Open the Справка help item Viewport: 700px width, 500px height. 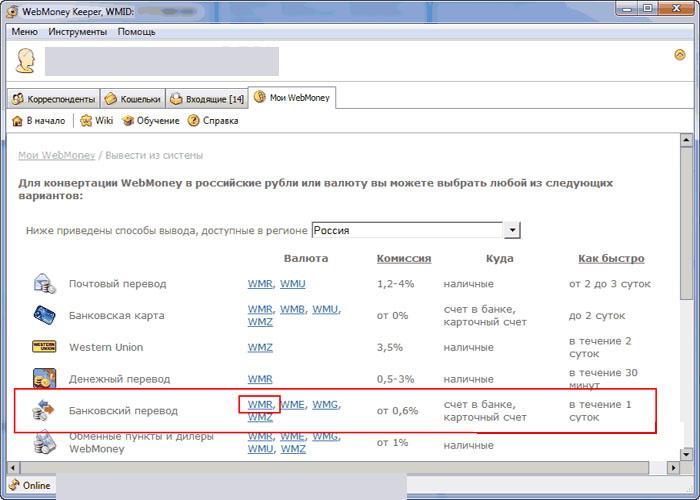click(x=213, y=121)
